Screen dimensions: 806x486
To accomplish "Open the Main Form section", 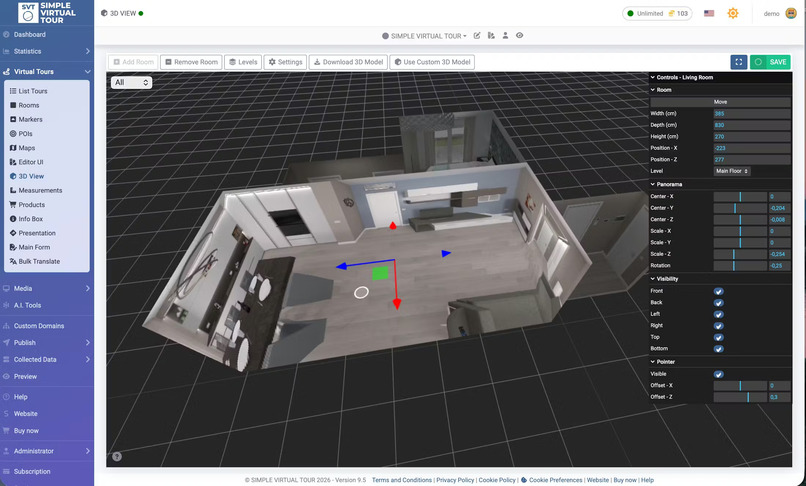I will click(34, 247).
